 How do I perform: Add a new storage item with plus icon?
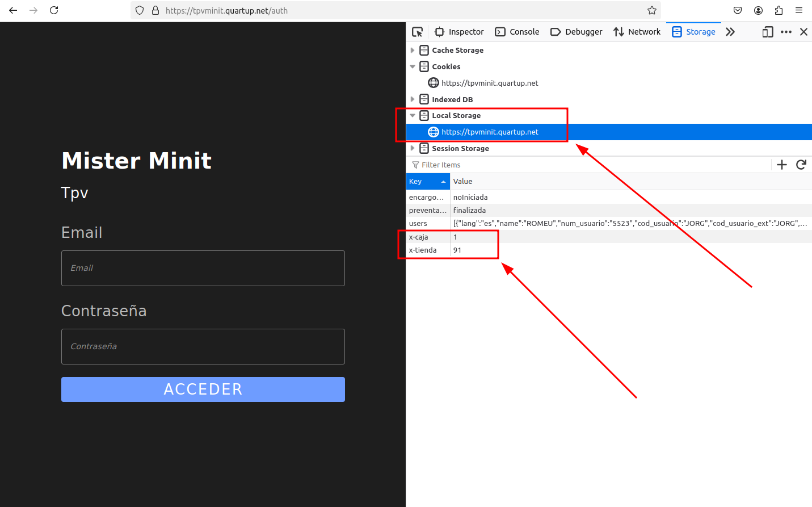(x=782, y=165)
